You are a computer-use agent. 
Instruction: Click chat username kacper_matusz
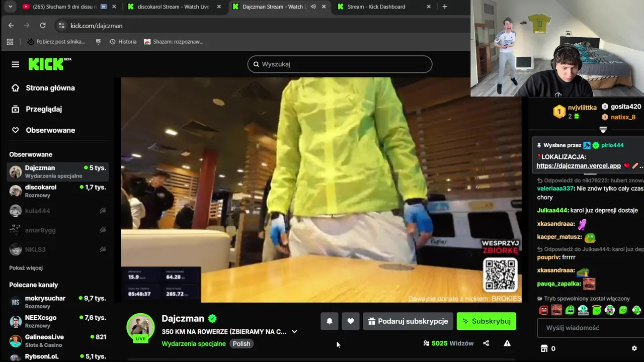click(559, 237)
